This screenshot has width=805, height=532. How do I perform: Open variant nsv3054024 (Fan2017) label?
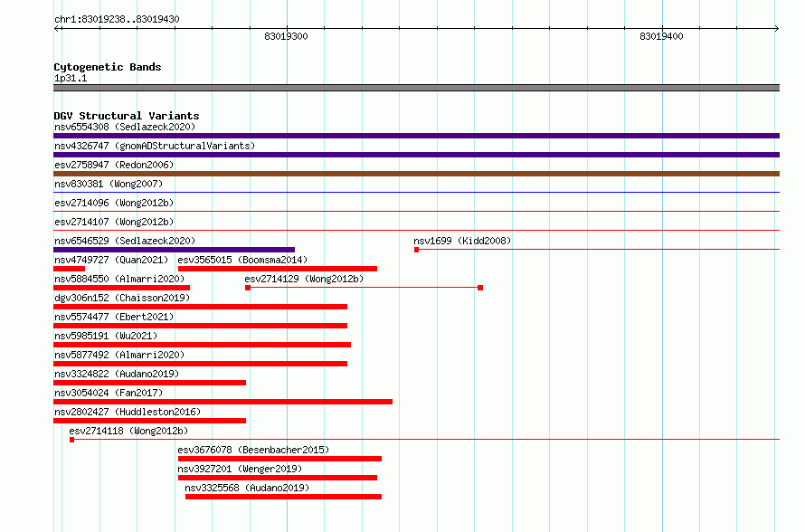point(109,393)
